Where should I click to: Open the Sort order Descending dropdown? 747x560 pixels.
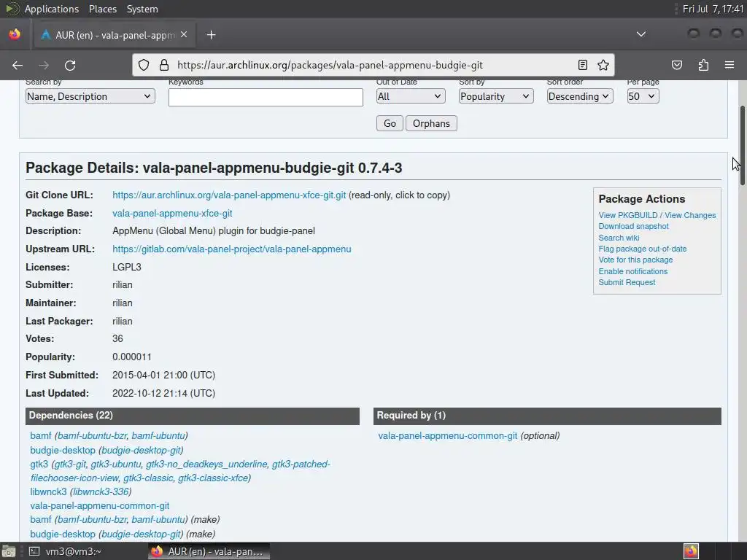580,96
